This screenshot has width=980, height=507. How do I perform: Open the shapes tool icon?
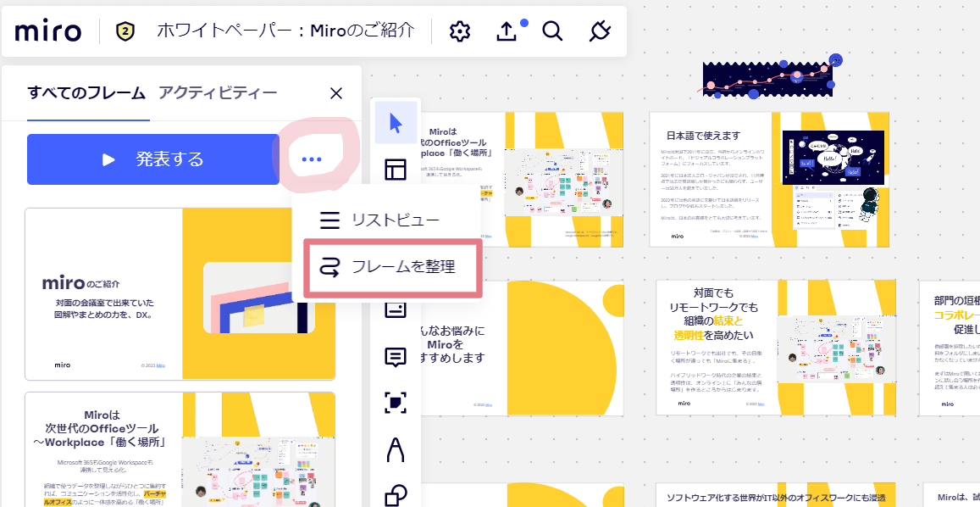click(396, 494)
